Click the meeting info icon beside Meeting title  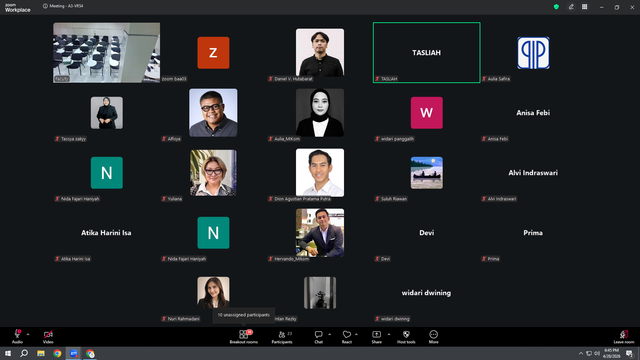(x=45, y=6)
